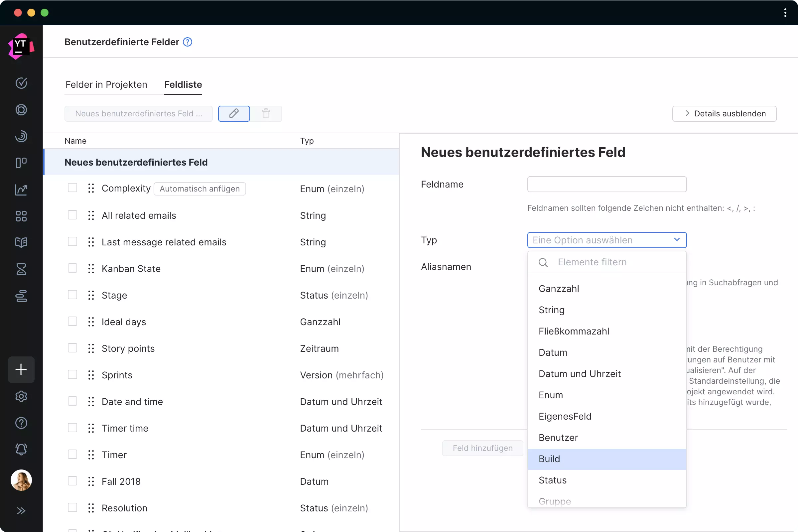Open the Reports chart icon in sidebar
This screenshot has height=532, width=798.
click(21, 189)
